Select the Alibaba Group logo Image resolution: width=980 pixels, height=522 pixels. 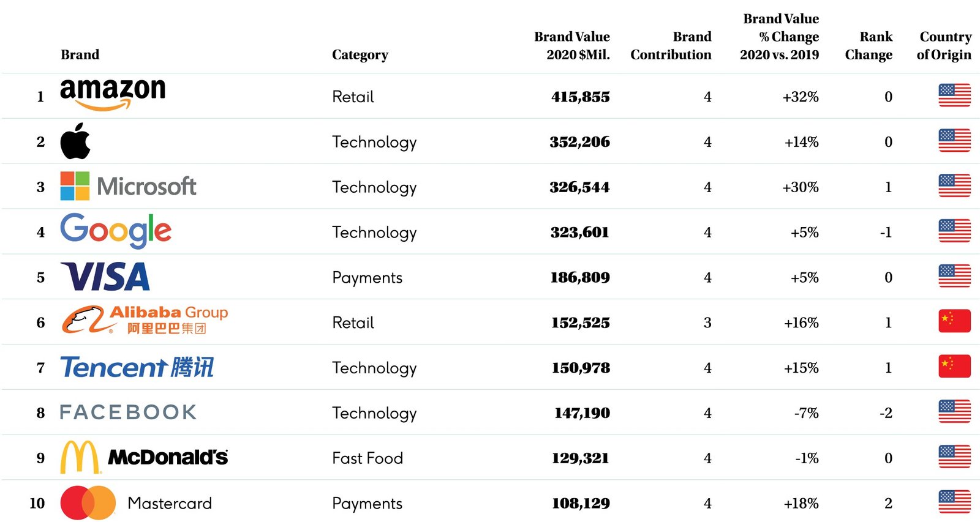[x=145, y=321]
